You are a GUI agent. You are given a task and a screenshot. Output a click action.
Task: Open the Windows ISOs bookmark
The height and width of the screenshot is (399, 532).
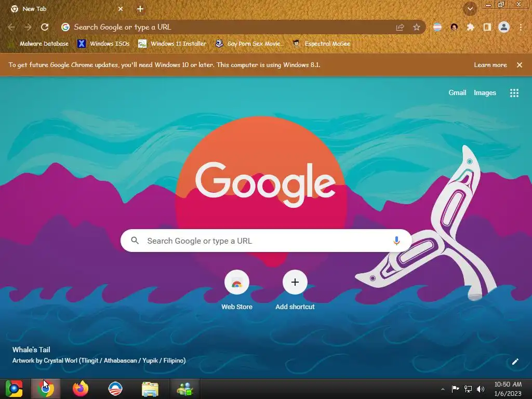coord(104,44)
